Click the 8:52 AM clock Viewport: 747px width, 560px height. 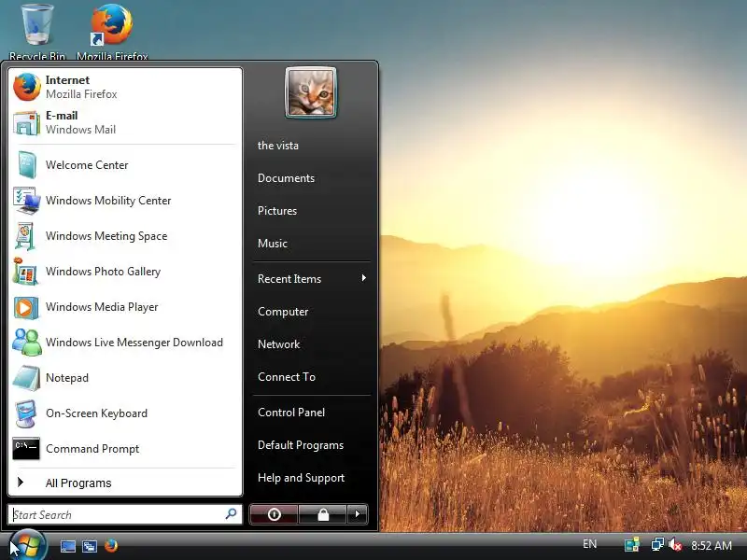pos(712,546)
